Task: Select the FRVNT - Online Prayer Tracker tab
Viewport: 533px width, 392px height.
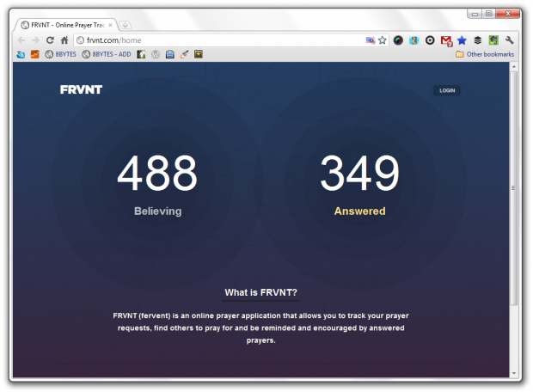Action: 66,25
